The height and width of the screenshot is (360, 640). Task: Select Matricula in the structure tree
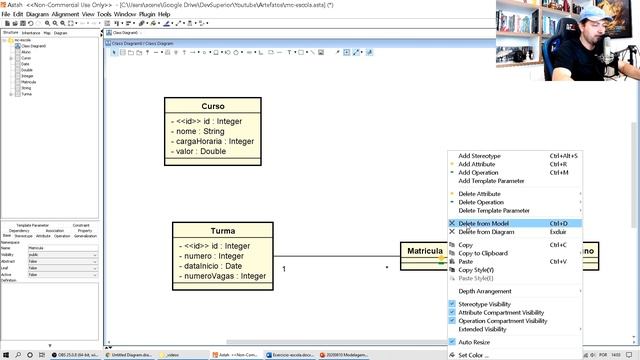pos(29,82)
